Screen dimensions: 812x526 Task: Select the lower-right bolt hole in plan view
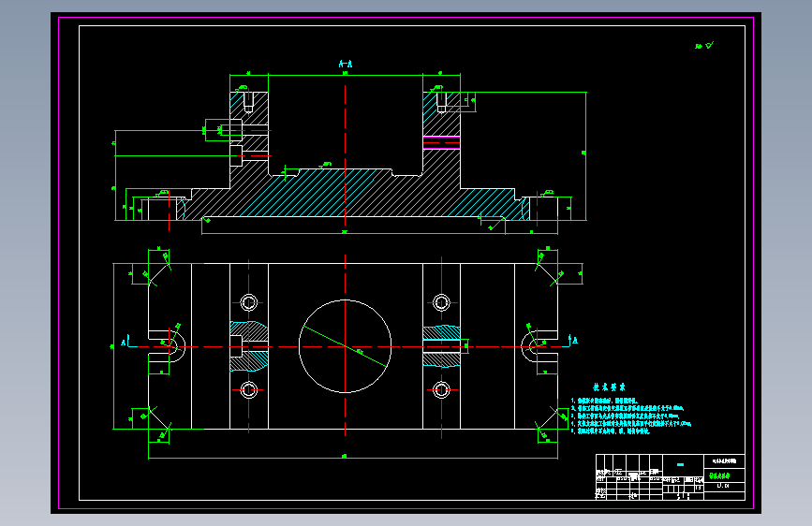441,389
